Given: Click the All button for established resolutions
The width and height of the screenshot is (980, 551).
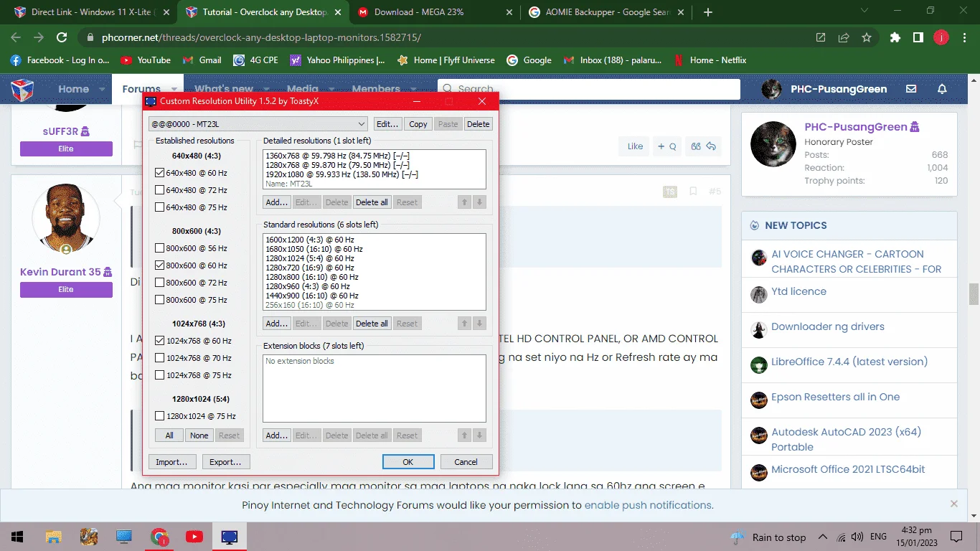Looking at the screenshot, I should (x=169, y=435).
